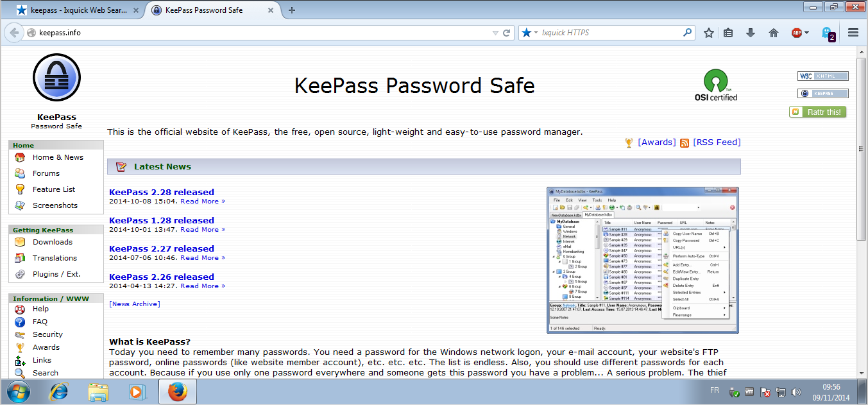The height and width of the screenshot is (405, 868).
Task: Open the Windows Start menu
Action: click(x=18, y=392)
